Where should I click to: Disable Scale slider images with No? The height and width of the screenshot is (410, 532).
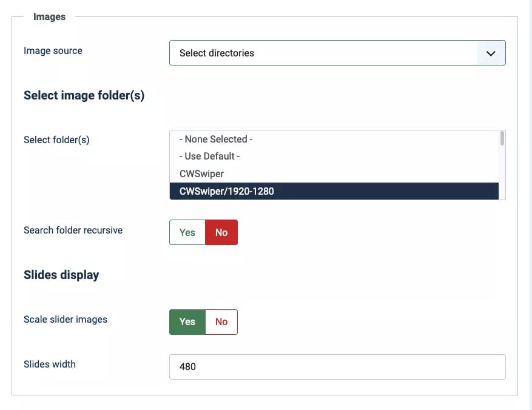221,322
